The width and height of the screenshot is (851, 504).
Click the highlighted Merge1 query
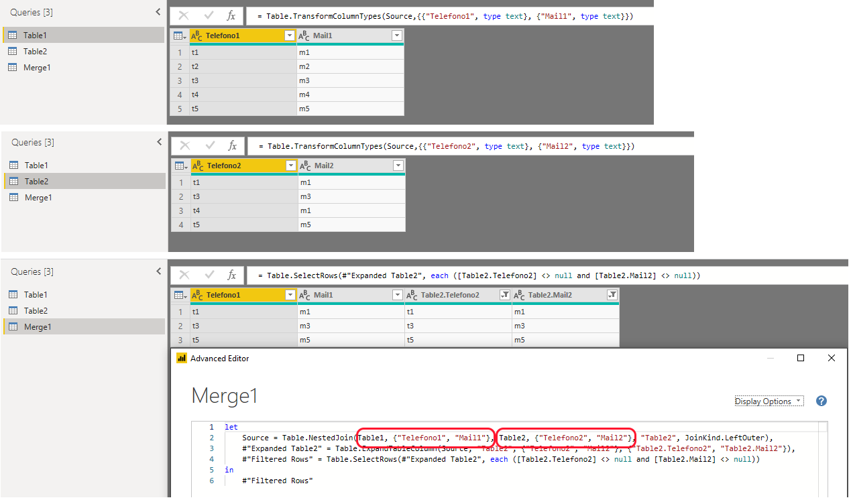[x=84, y=326]
